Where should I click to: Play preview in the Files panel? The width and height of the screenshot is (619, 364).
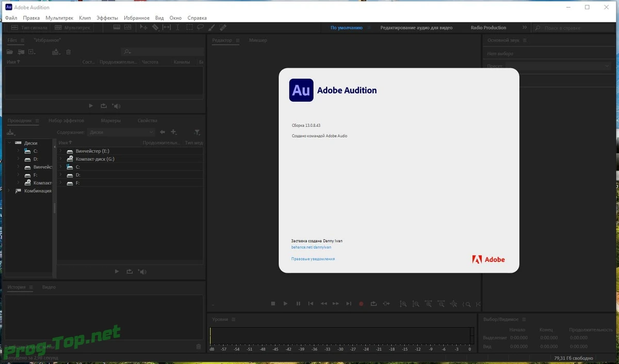91,106
